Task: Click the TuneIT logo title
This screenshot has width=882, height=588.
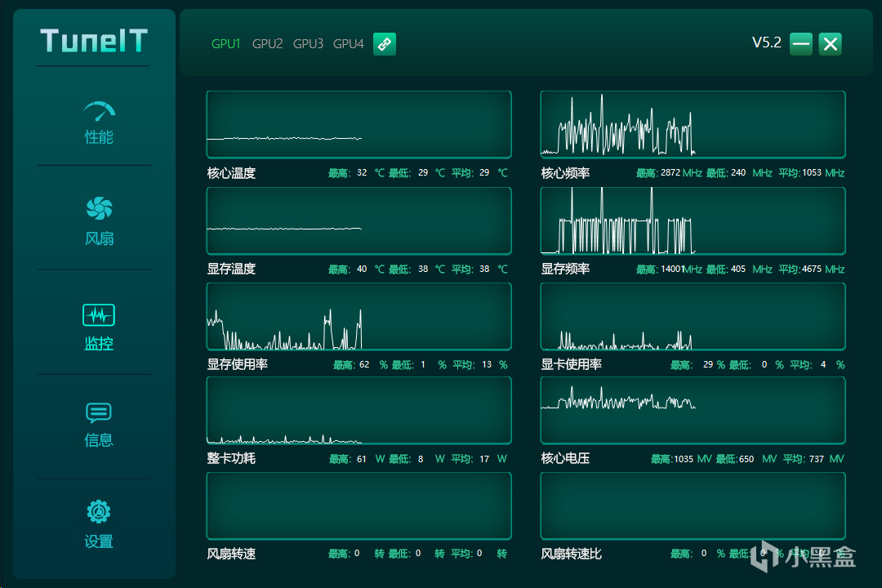Action: (x=94, y=40)
